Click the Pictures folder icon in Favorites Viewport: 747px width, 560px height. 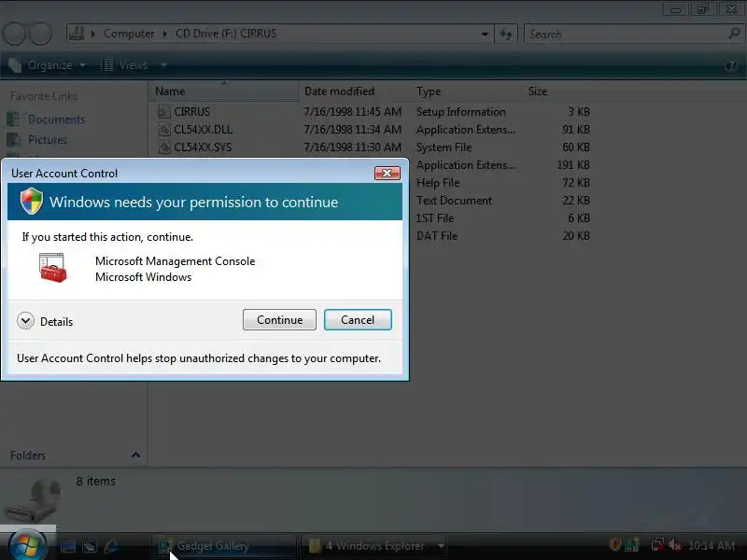(14, 139)
